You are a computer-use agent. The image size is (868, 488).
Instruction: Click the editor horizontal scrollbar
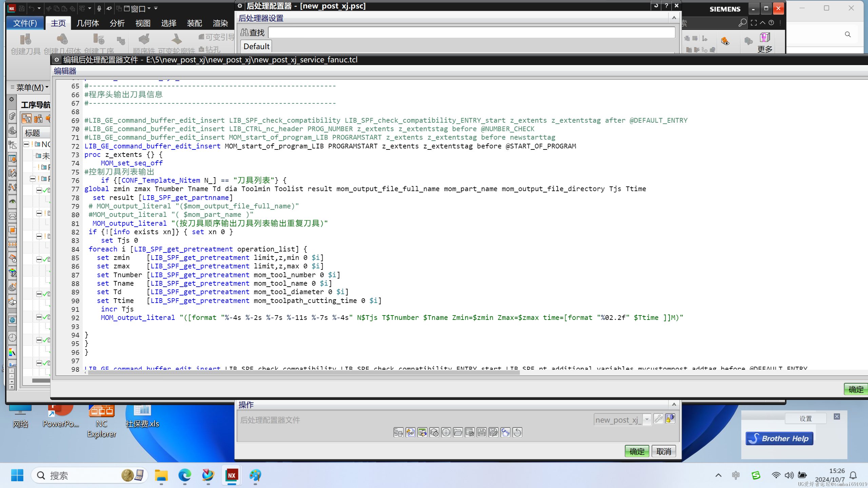[x=303, y=372]
